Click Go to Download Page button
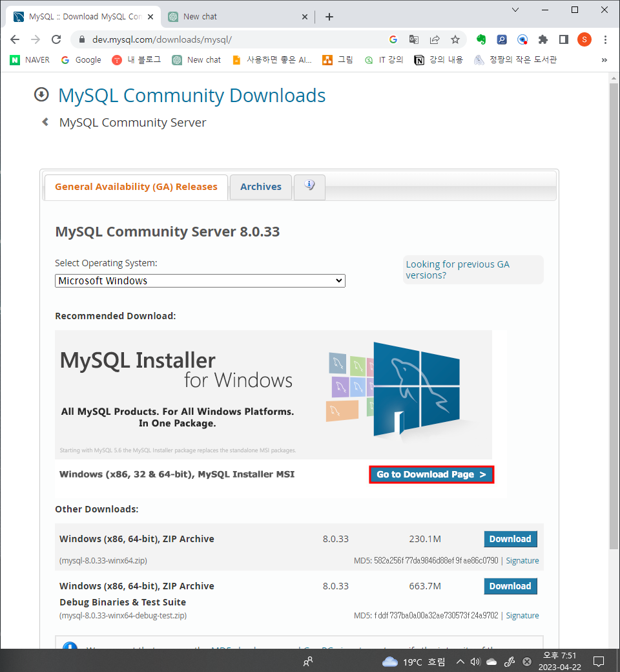This screenshot has width=620, height=672. click(x=431, y=474)
